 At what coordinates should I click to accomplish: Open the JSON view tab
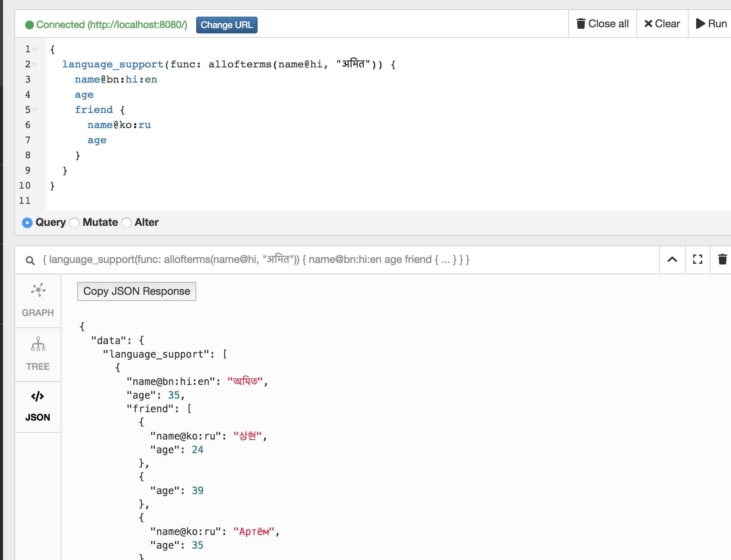pos(38,407)
